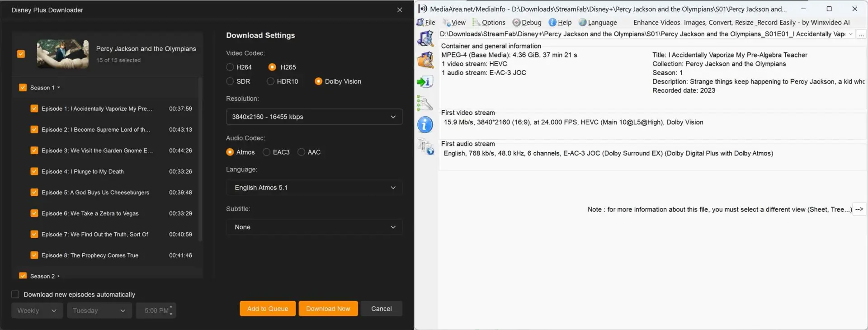The height and width of the screenshot is (330, 868).
Task: Click the website documents icon in MediaInfo sidebar
Action: 425,146
